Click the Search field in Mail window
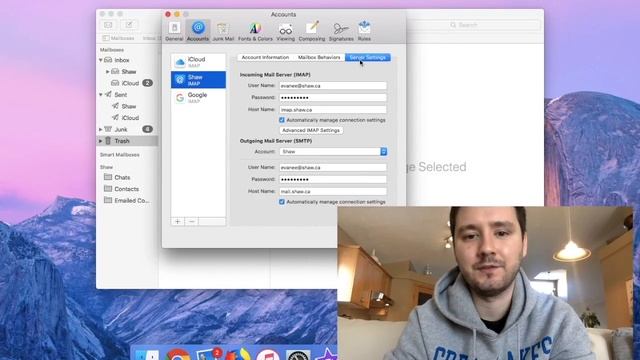 (473, 25)
